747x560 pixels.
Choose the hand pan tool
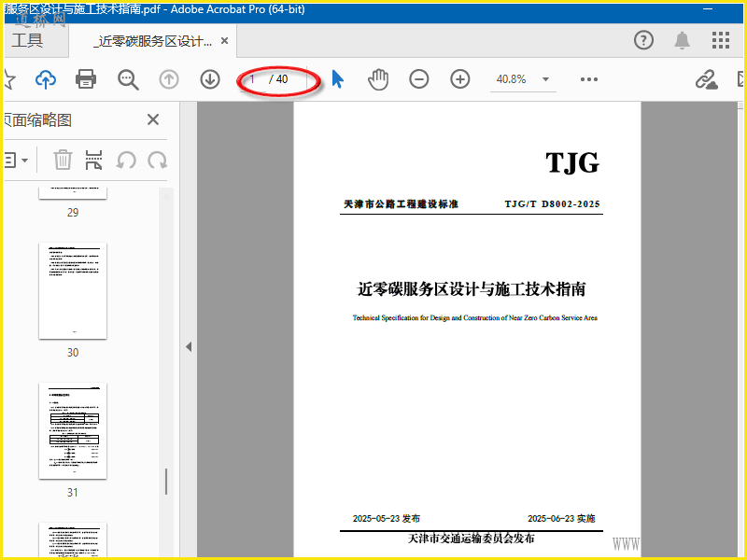378,79
